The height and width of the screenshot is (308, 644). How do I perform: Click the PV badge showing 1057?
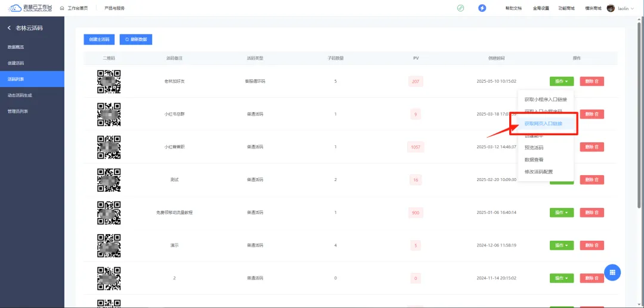tap(416, 147)
